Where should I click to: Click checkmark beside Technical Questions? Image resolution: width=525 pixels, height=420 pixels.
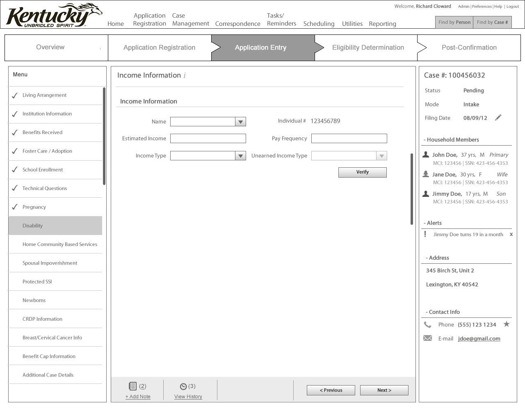(x=15, y=188)
